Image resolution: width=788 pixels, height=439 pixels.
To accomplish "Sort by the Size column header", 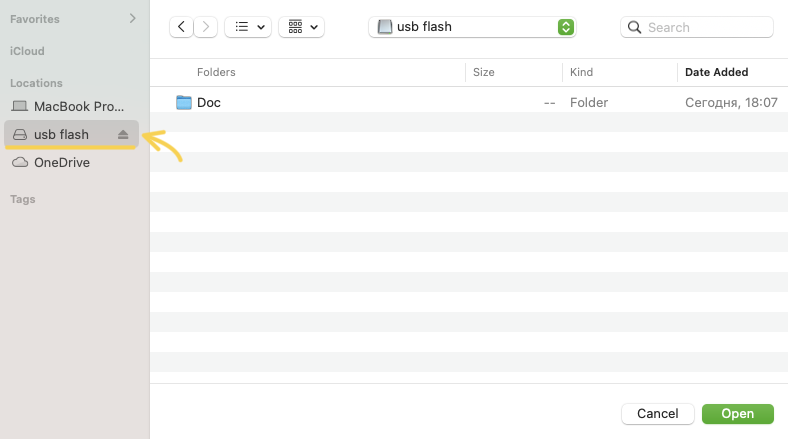I will tap(483, 72).
